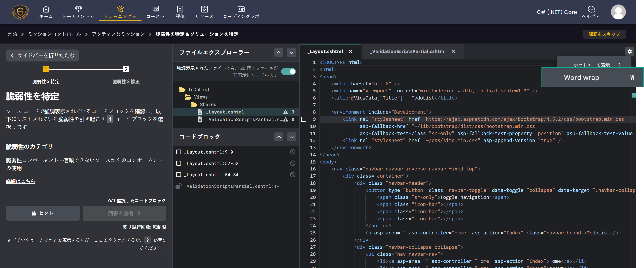Viewport: 644px width, 268px height.
Task: Open the コース dropdown menu
Action: [x=155, y=16]
